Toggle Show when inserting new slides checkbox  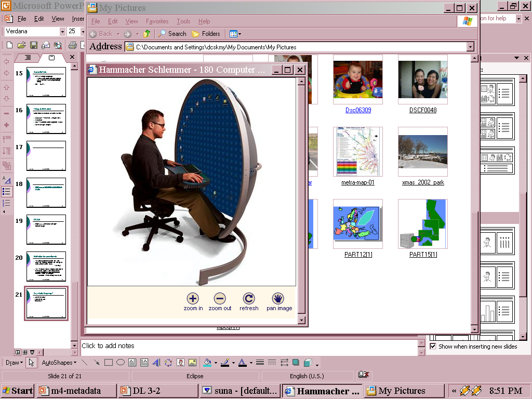coord(433,347)
